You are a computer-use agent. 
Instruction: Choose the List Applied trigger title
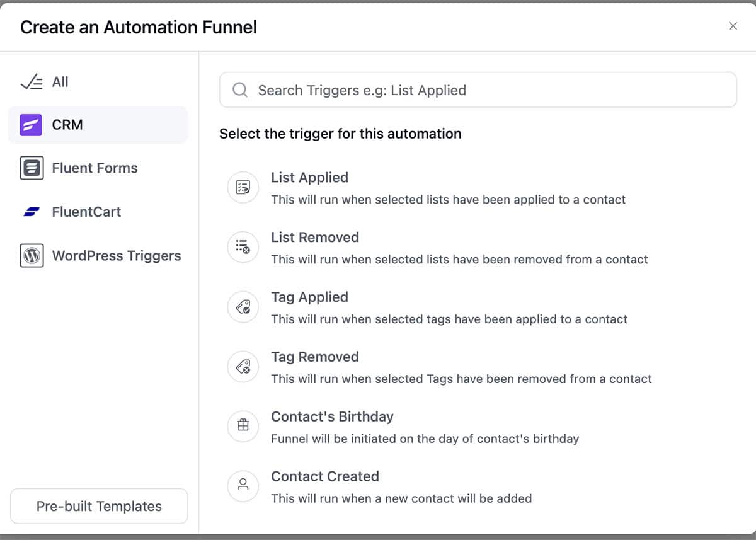coord(309,178)
